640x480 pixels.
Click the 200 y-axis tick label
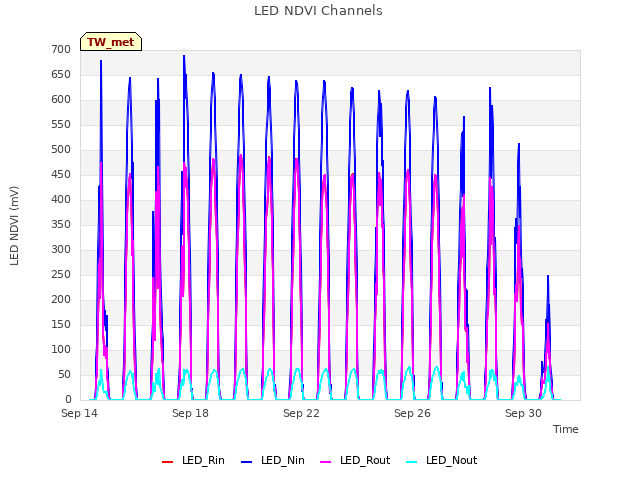[61, 300]
